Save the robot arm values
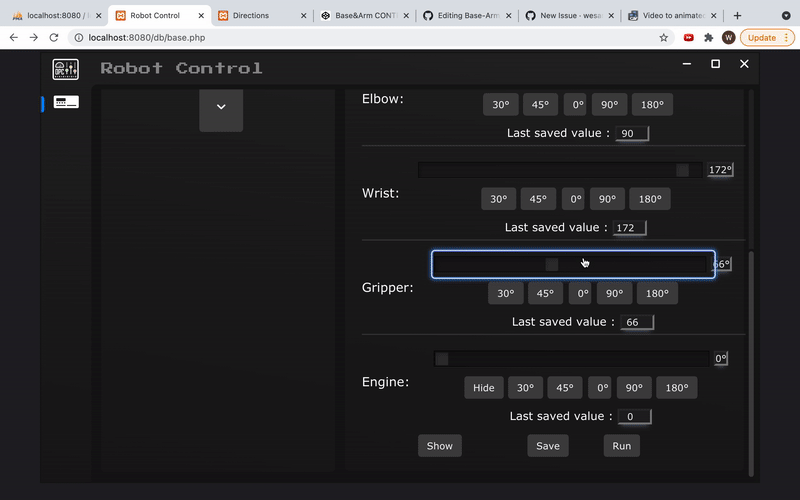Screen dimensions: 800x500 [x=548, y=446]
